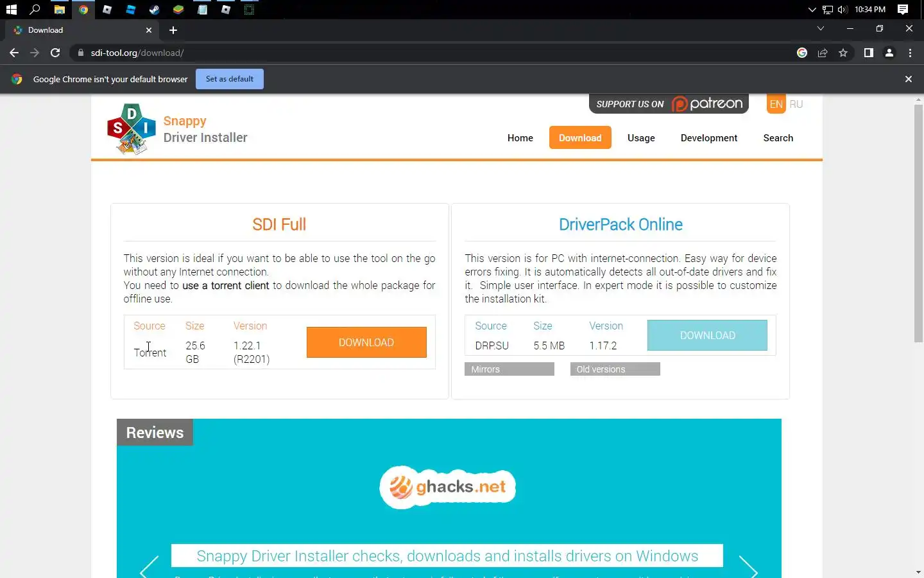The height and width of the screenshot is (578, 924).
Task: Click the Reviews section label
Action: [155, 432]
